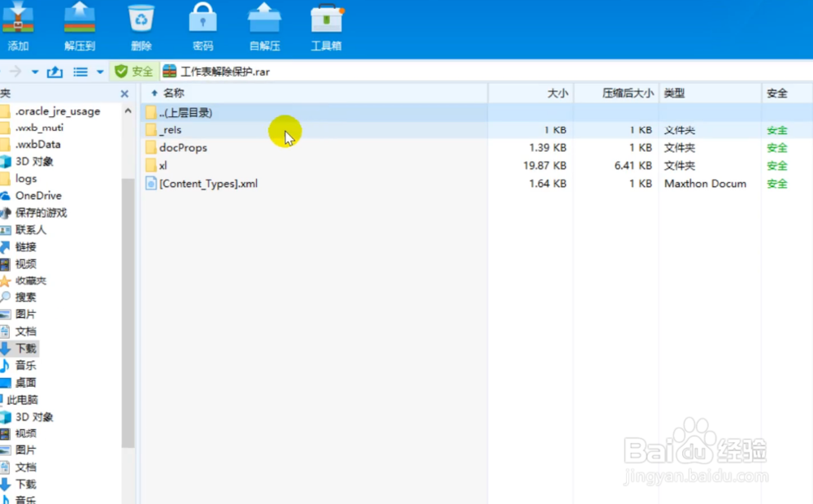Click the docProps folder icon
Image resolution: width=813 pixels, height=504 pixels.
(x=151, y=148)
